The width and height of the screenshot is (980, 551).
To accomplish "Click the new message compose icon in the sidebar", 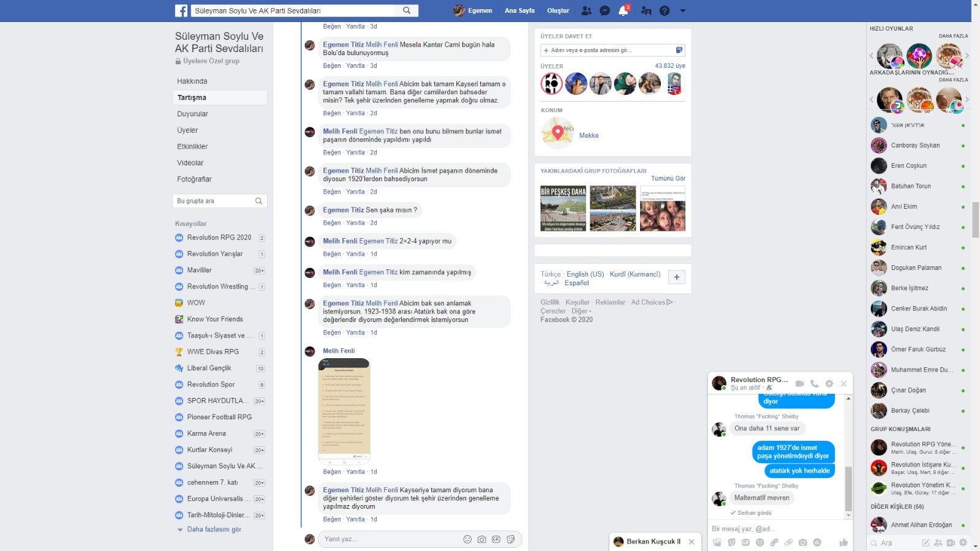I will (x=926, y=543).
